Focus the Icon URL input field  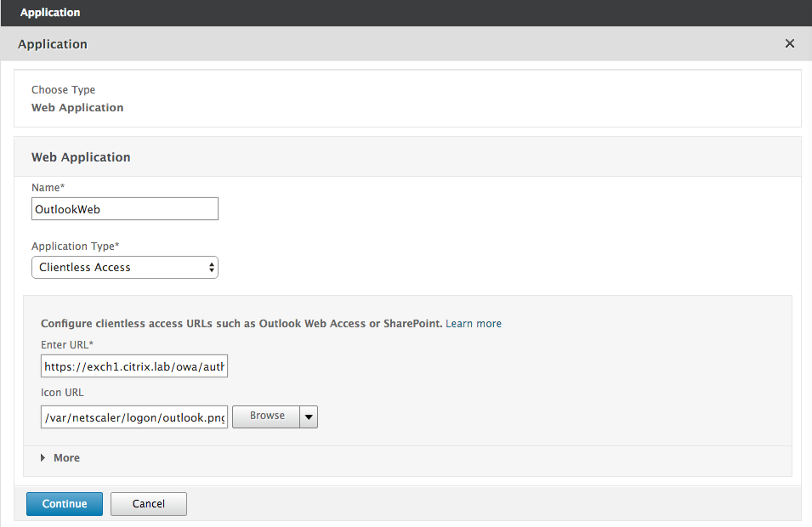(x=134, y=416)
